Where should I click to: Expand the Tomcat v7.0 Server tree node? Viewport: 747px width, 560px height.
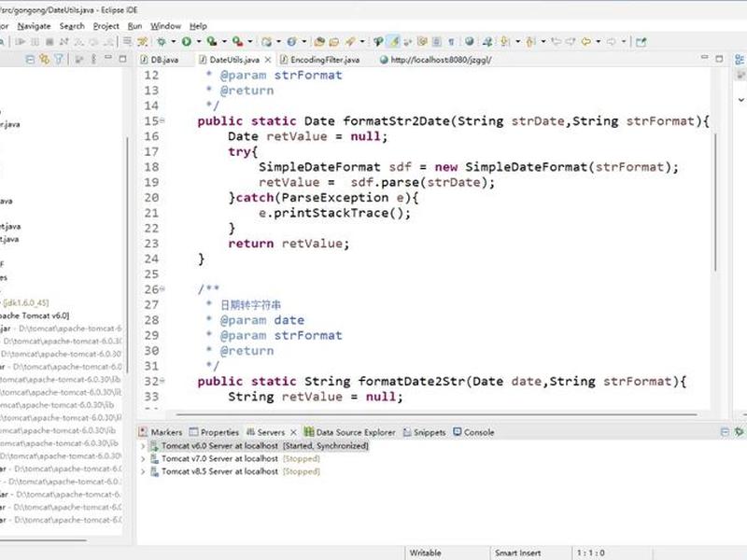pos(143,459)
